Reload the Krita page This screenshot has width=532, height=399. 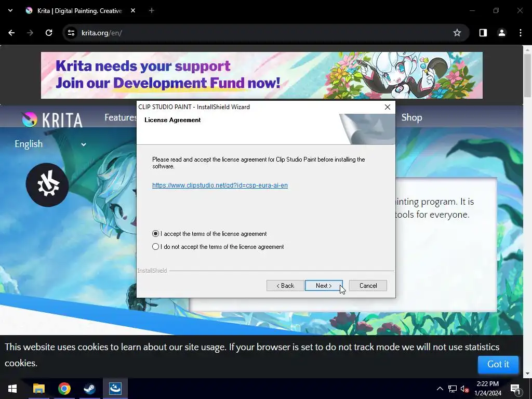[x=49, y=33]
